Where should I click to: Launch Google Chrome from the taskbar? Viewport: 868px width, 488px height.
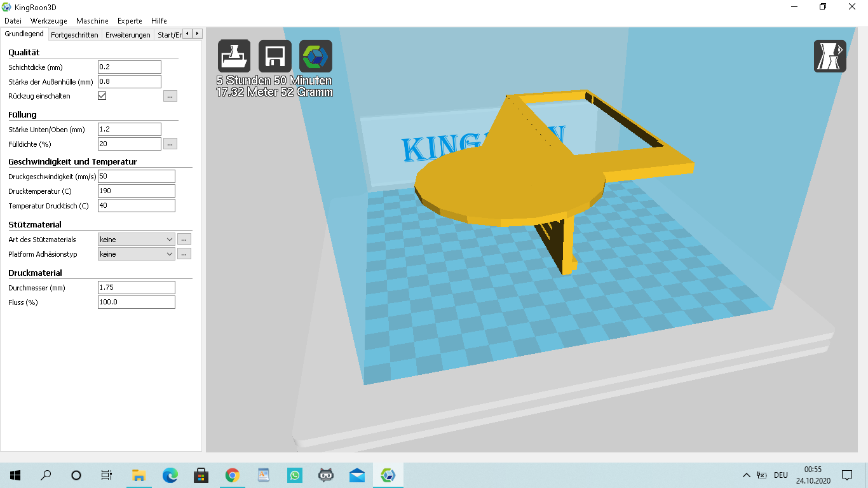pyautogui.click(x=232, y=475)
